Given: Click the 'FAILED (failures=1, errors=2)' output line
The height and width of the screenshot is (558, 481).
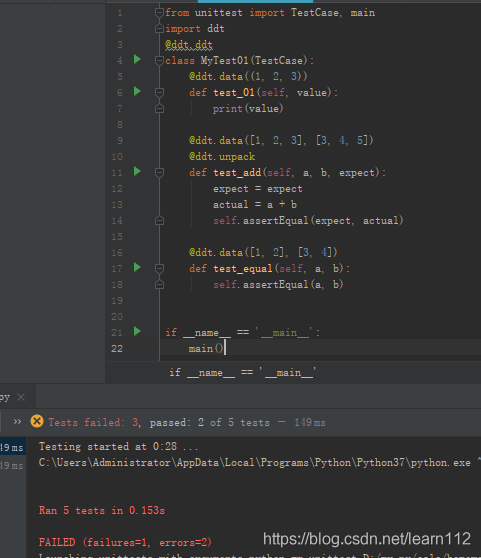Looking at the screenshot, I should (x=125, y=542).
